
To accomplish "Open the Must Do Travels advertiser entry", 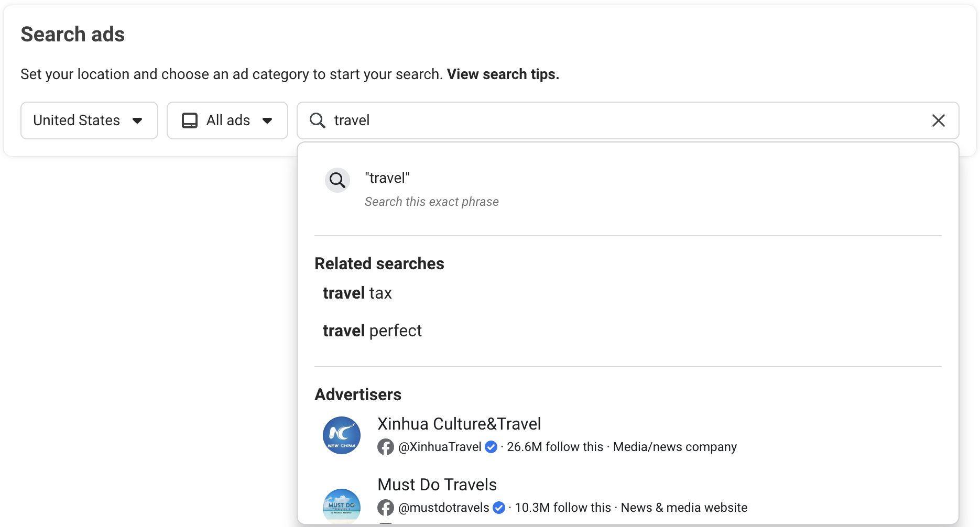I will 437,485.
